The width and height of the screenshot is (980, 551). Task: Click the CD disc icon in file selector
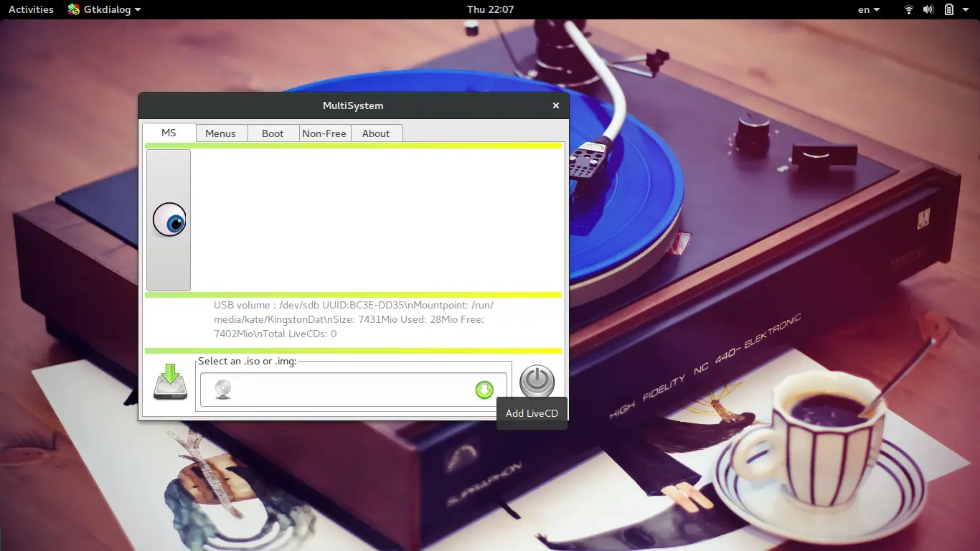pyautogui.click(x=223, y=390)
